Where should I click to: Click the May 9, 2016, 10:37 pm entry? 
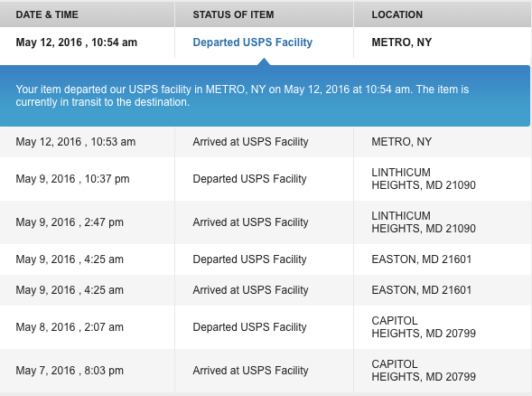click(72, 179)
